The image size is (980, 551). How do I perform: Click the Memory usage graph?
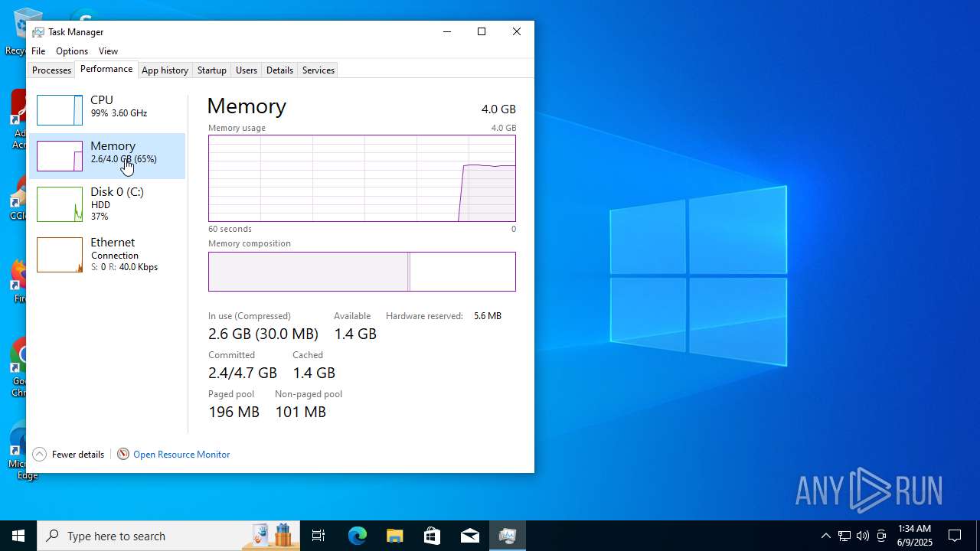[362, 178]
